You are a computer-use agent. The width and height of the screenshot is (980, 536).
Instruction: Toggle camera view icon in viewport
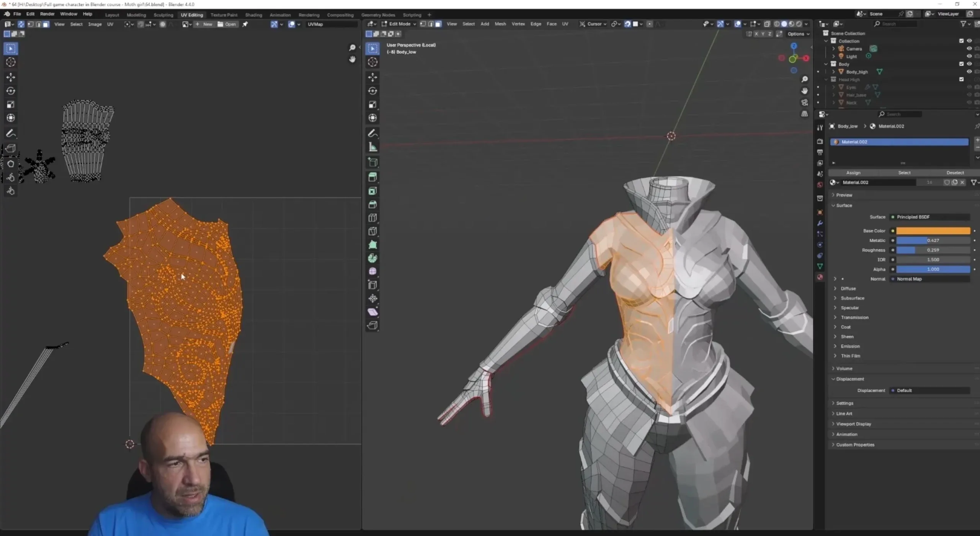[805, 103]
